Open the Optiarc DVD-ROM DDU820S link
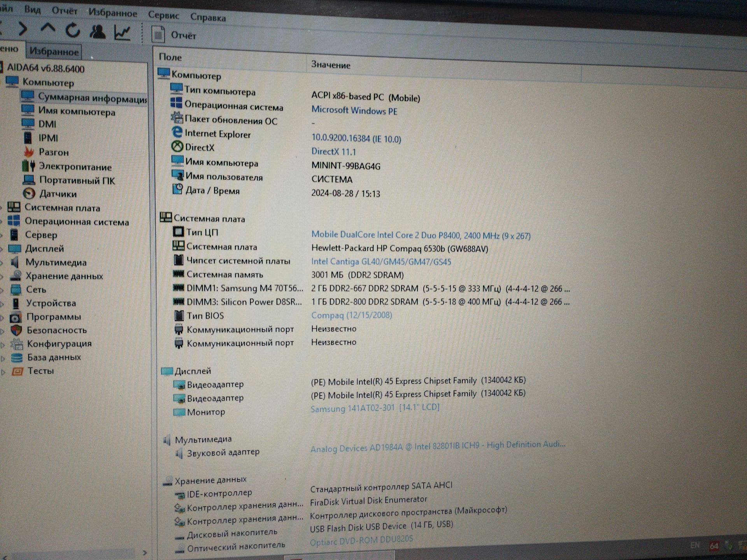This screenshot has width=747, height=560. [361, 541]
